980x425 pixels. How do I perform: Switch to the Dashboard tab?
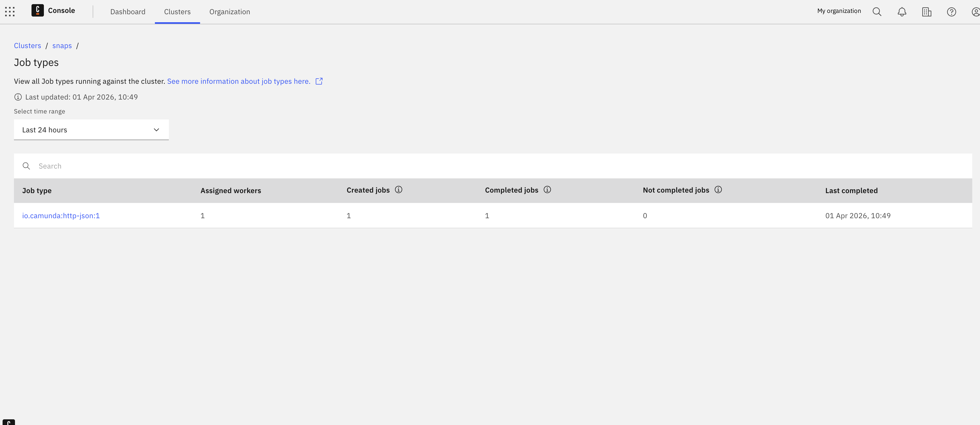click(x=128, y=12)
